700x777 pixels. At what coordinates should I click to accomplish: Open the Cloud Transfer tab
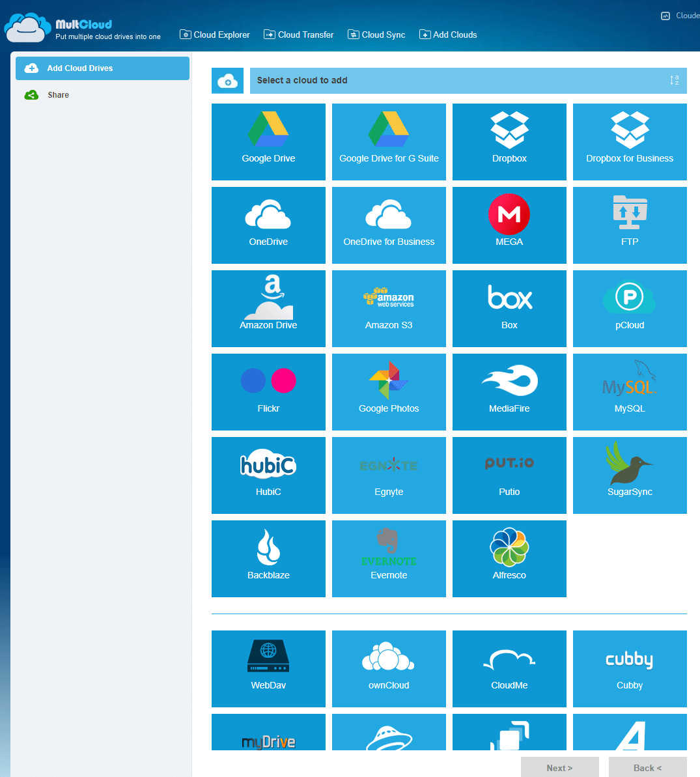pos(299,35)
